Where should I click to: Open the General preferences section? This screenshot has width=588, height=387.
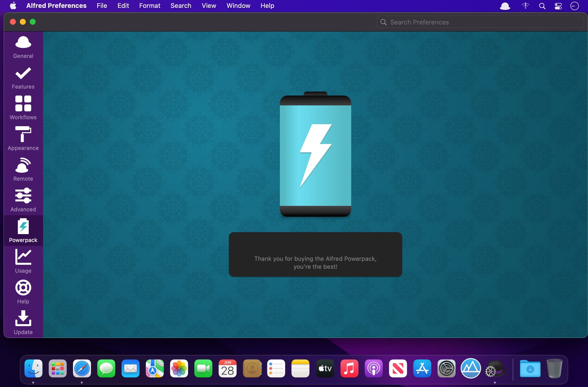coord(23,47)
